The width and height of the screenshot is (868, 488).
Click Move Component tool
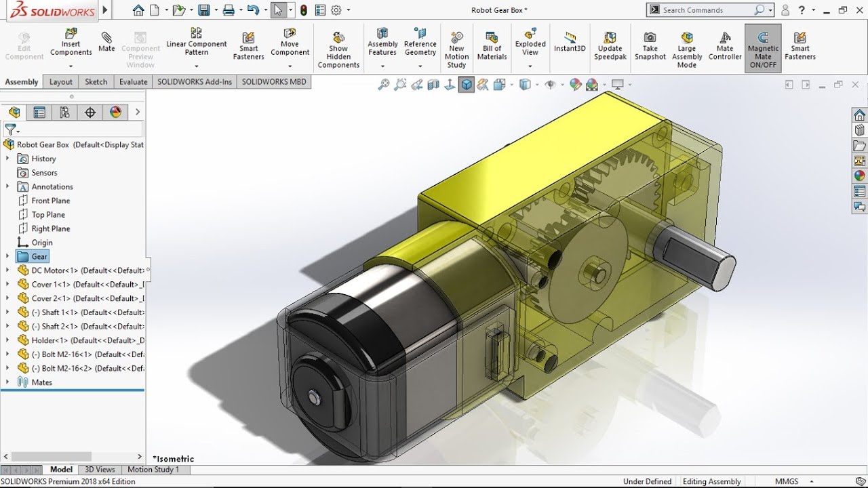[x=290, y=43]
